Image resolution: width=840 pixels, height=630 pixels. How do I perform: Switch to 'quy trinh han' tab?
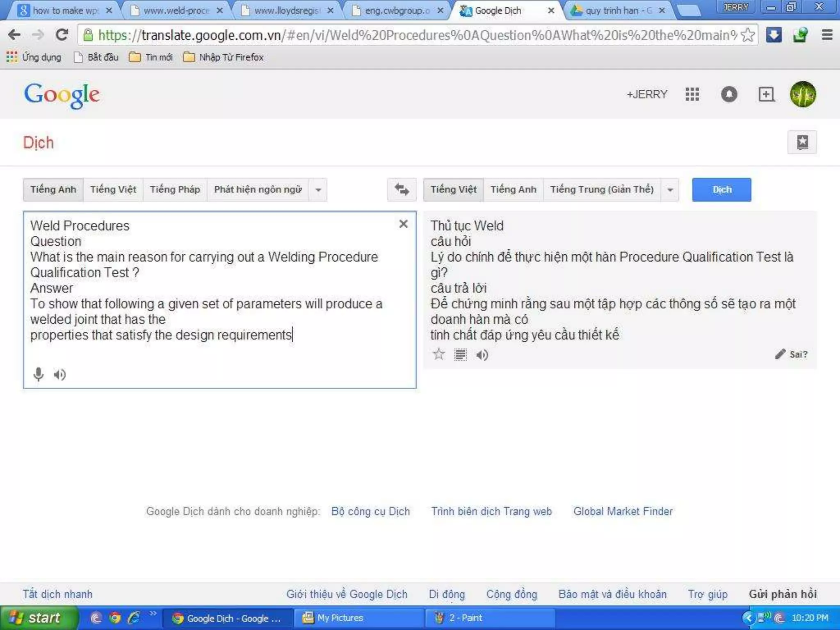[619, 11]
